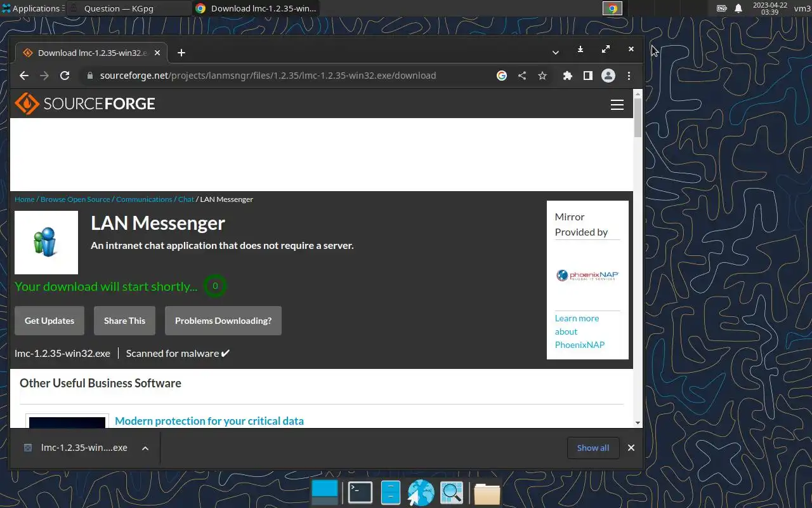The width and height of the screenshot is (812, 508).
Task: Click the battery status icon
Action: (722, 8)
